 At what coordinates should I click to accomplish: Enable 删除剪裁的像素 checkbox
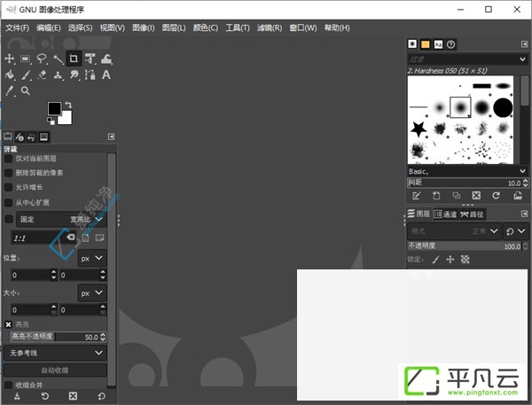[x=9, y=173]
